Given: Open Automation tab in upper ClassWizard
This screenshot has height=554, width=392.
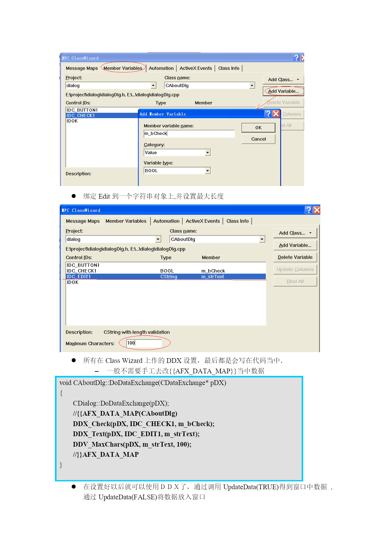Looking at the screenshot, I should tap(161, 68).
